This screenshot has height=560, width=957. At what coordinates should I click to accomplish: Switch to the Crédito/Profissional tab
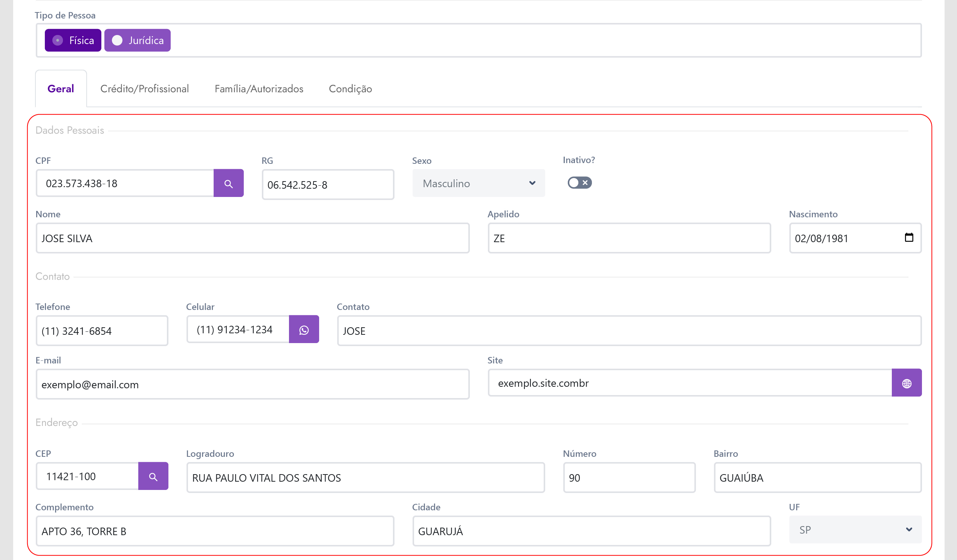coord(144,89)
